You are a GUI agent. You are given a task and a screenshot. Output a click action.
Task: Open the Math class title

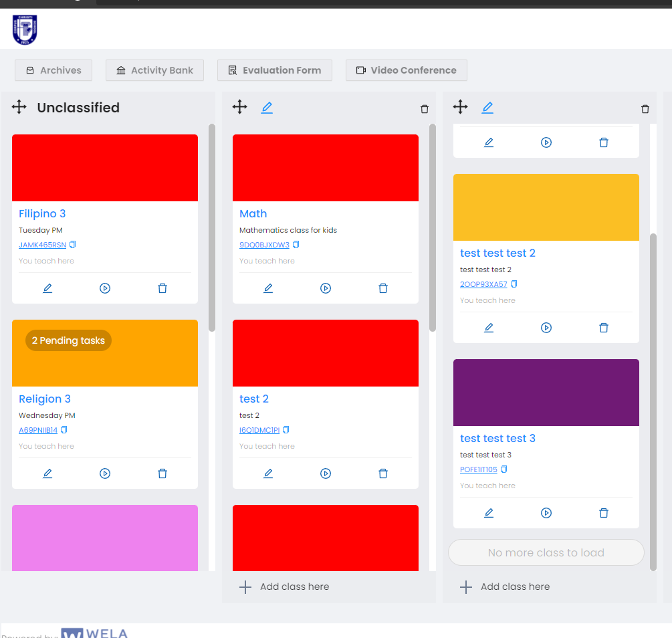pyautogui.click(x=253, y=213)
